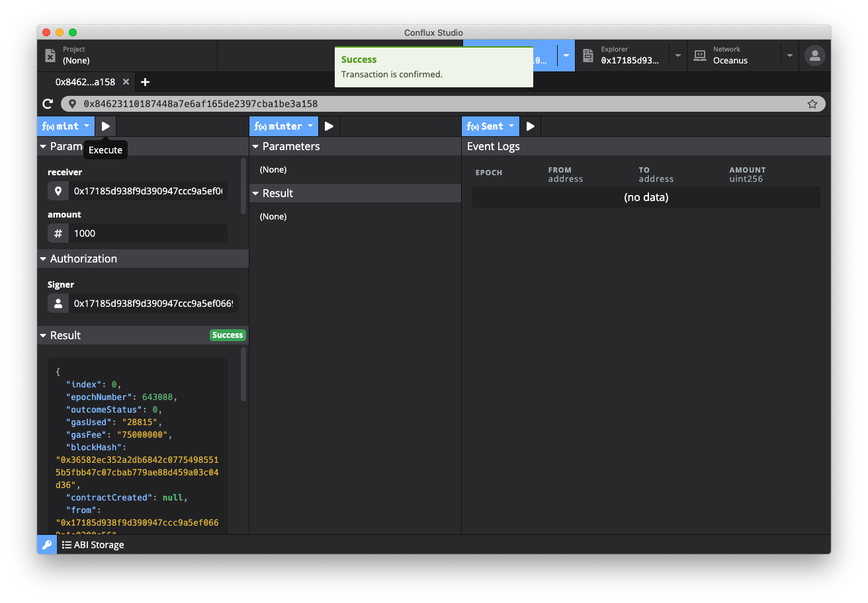Run the Sent event query play button

point(530,126)
